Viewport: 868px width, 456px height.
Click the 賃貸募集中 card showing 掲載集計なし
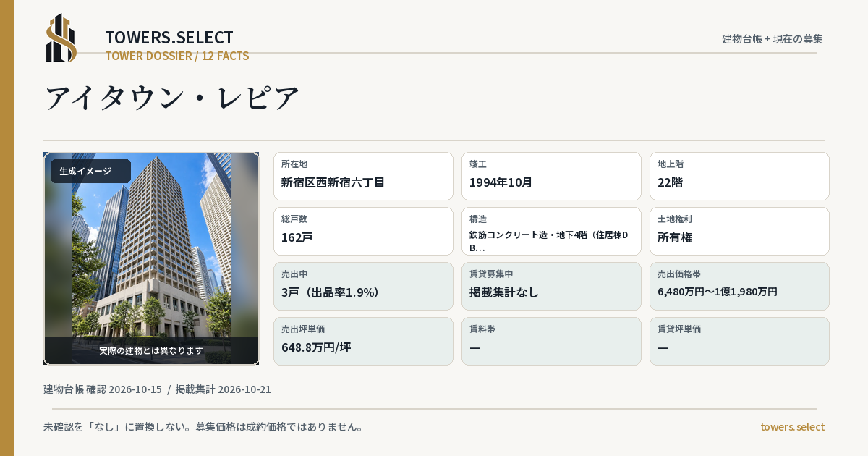point(551,286)
